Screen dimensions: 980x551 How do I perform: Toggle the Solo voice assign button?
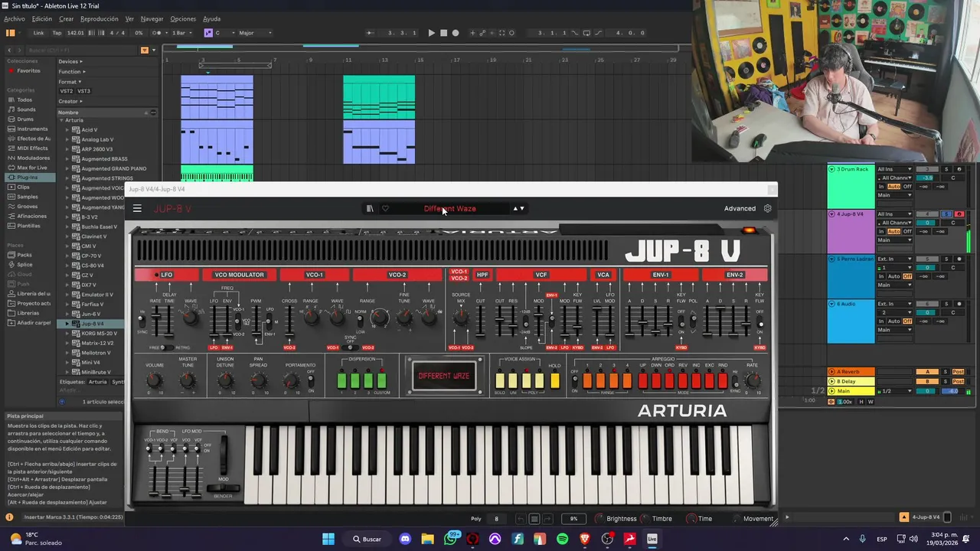tap(500, 380)
